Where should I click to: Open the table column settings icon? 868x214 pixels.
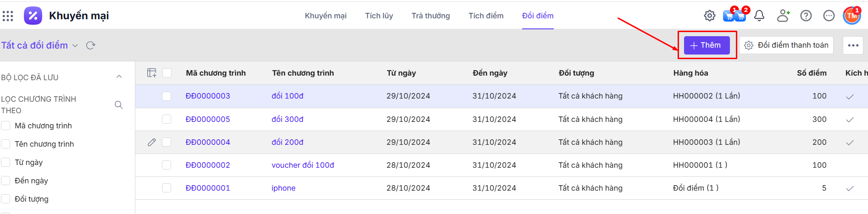[152, 73]
